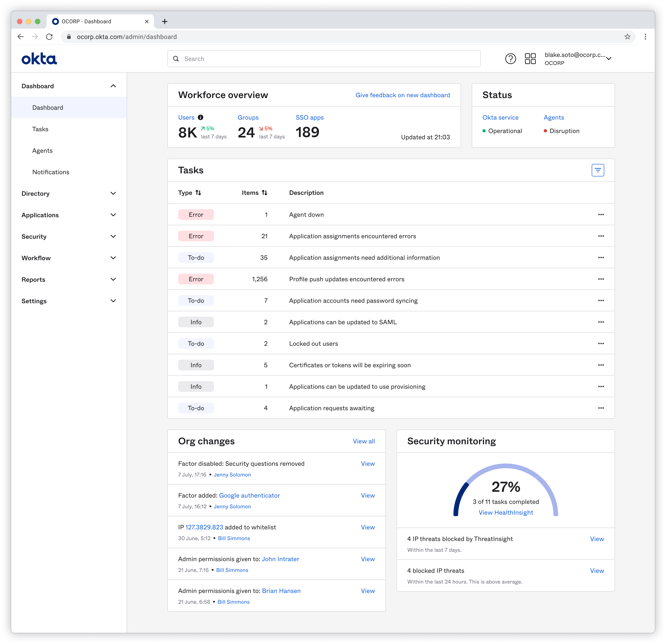Sort tasks by the Items column arrows
This screenshot has height=644, width=666.
coord(265,192)
